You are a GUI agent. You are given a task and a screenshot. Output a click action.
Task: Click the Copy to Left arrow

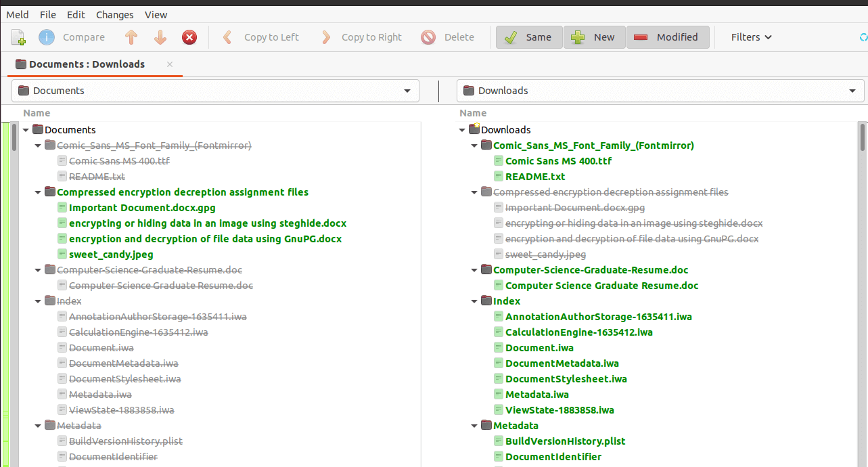(x=228, y=37)
